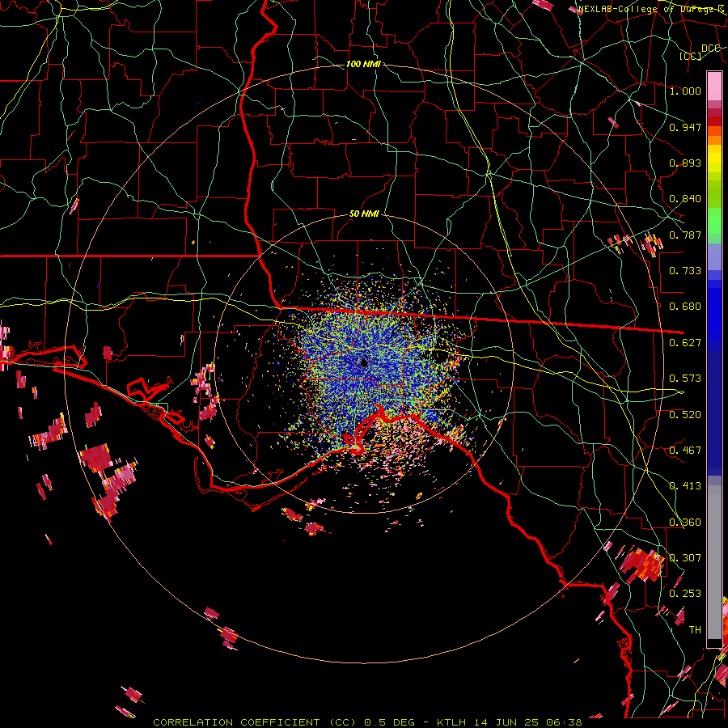This screenshot has height=728, width=728.
Task: Click the 1.000 value on color scale
Action: click(685, 91)
